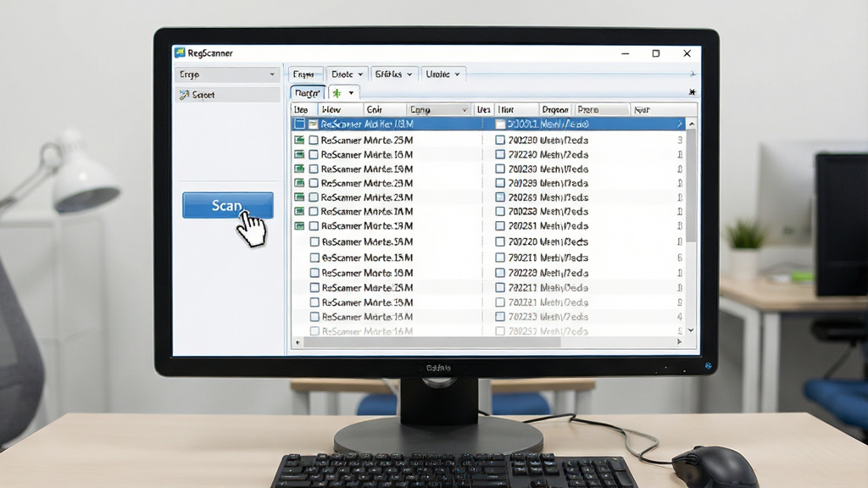Image resolution: width=868 pixels, height=488 pixels.
Task: Click the chevron ending the highlighted blue row
Action: click(x=680, y=124)
